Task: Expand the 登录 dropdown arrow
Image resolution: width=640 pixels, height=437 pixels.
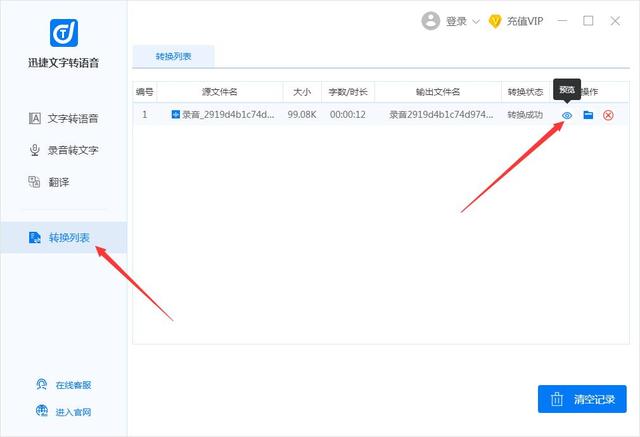Action: coord(476,21)
